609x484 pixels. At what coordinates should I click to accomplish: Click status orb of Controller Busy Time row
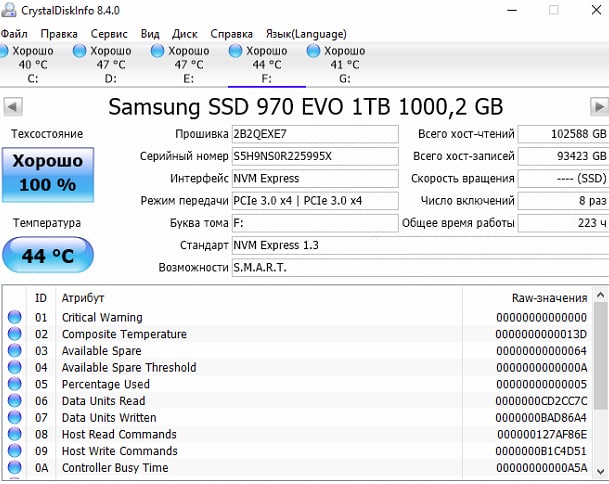[15, 468]
